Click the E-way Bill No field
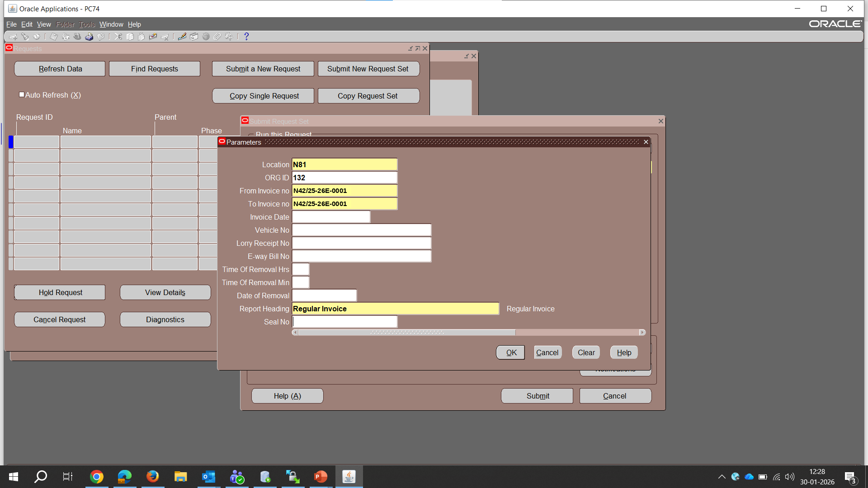This screenshot has width=868, height=488. (362, 256)
